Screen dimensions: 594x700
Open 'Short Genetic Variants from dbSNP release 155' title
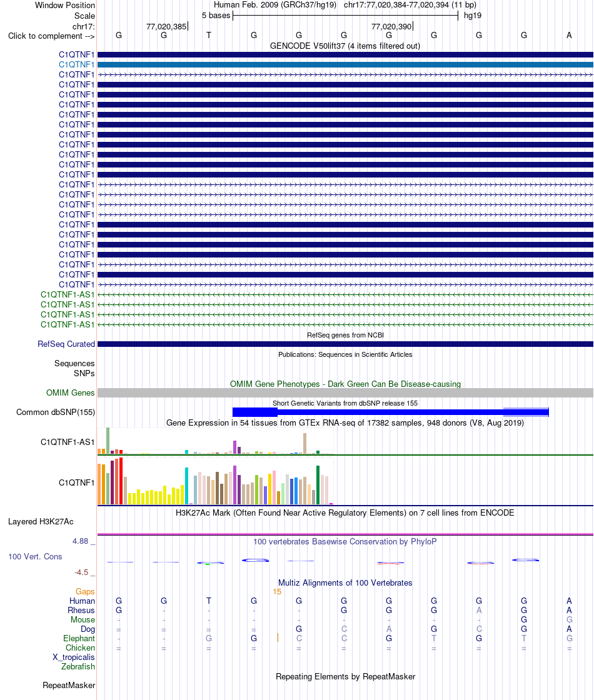345,403
